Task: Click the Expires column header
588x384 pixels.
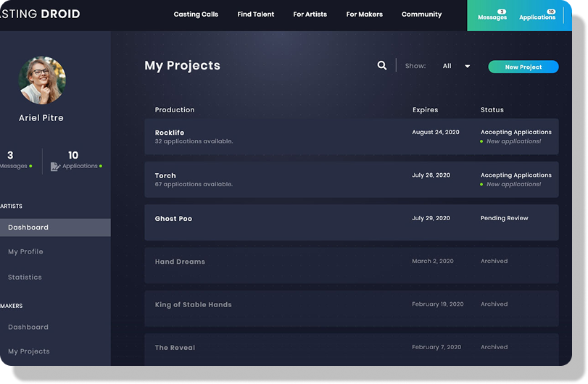Action: coord(426,110)
